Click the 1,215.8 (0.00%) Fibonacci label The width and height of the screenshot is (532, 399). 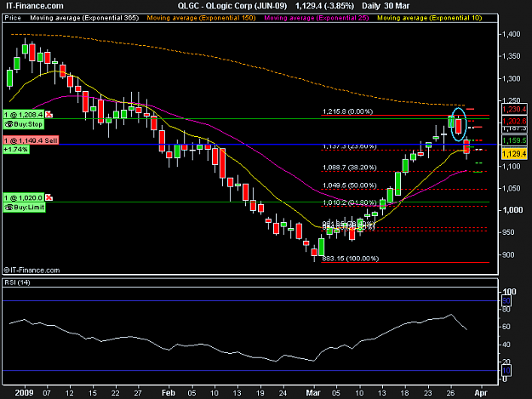[x=347, y=111]
